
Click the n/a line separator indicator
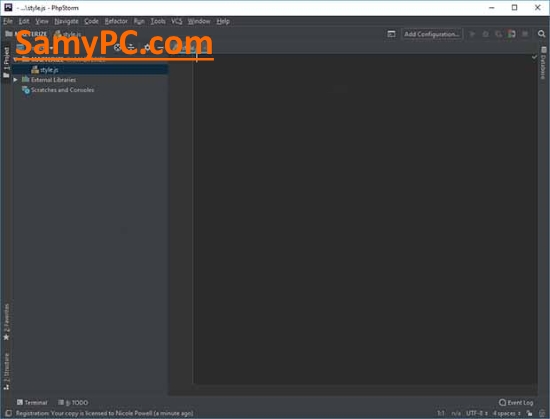456,413
